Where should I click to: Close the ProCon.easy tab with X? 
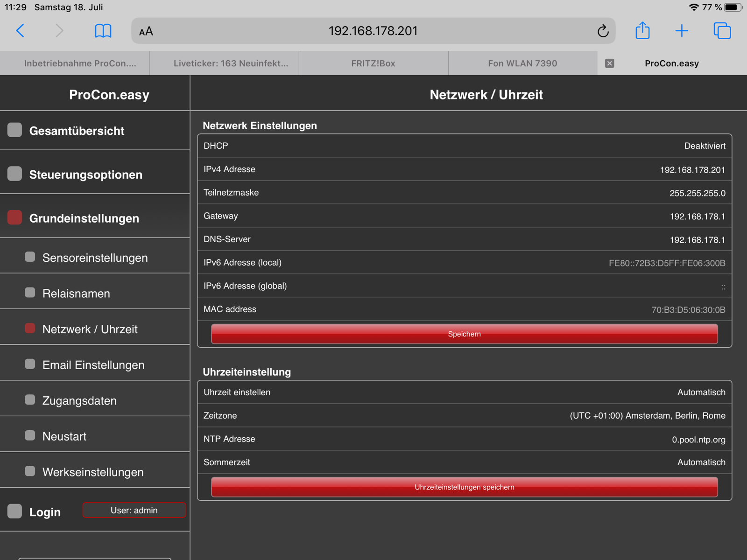click(x=609, y=63)
